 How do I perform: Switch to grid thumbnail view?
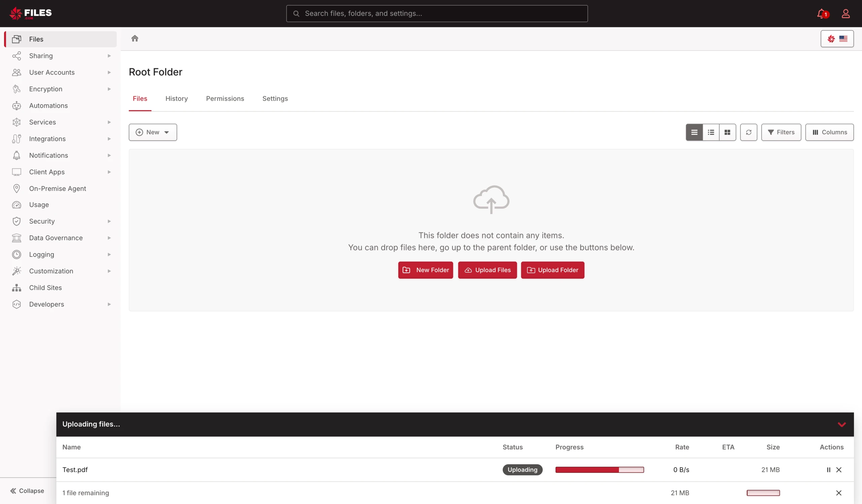pos(727,132)
